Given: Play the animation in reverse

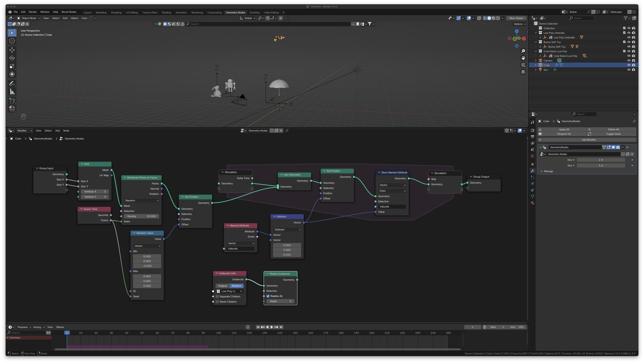Looking at the screenshot, I should coord(267,327).
